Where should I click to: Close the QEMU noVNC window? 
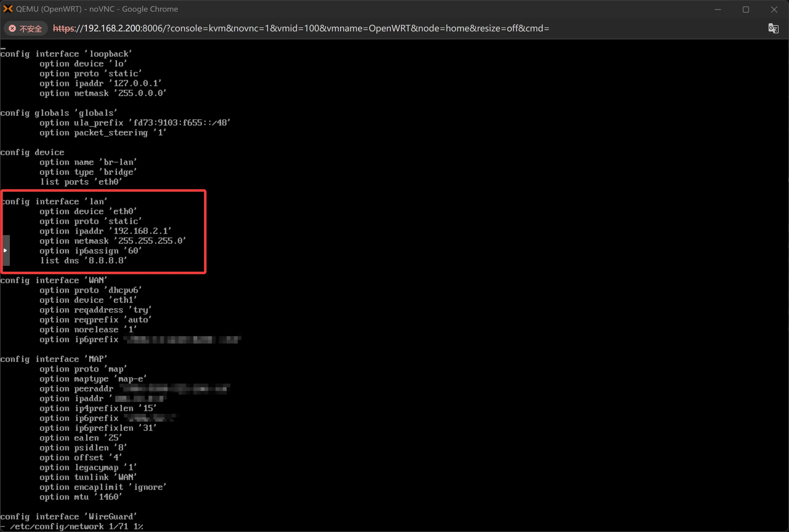(774, 10)
